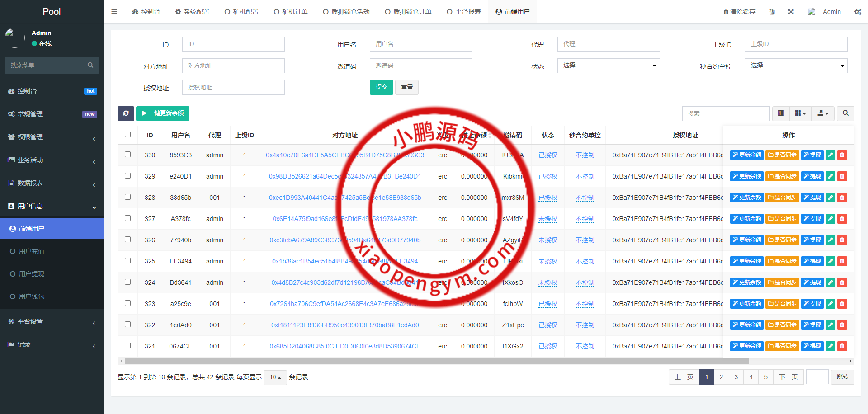Open the 状态 filter dropdown

pyautogui.click(x=608, y=66)
